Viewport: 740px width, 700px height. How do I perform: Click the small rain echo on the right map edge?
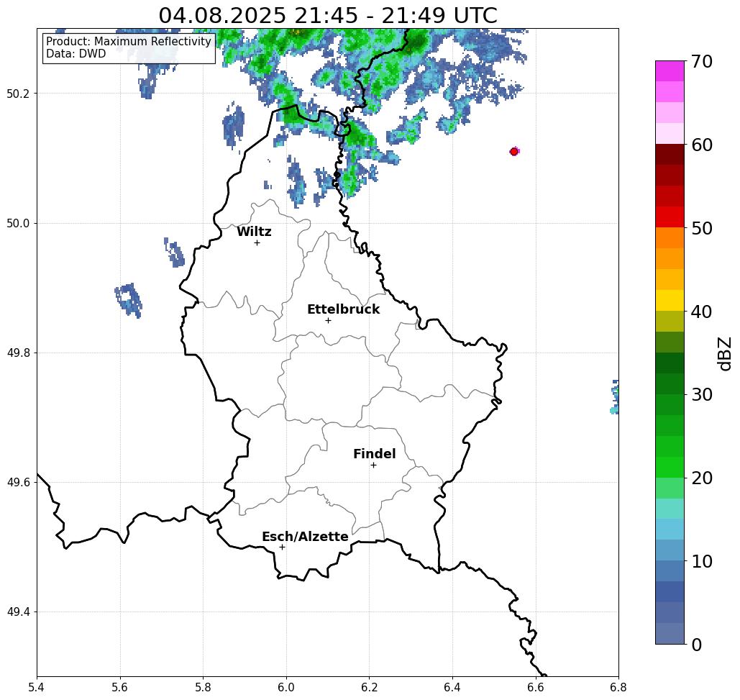(x=614, y=397)
